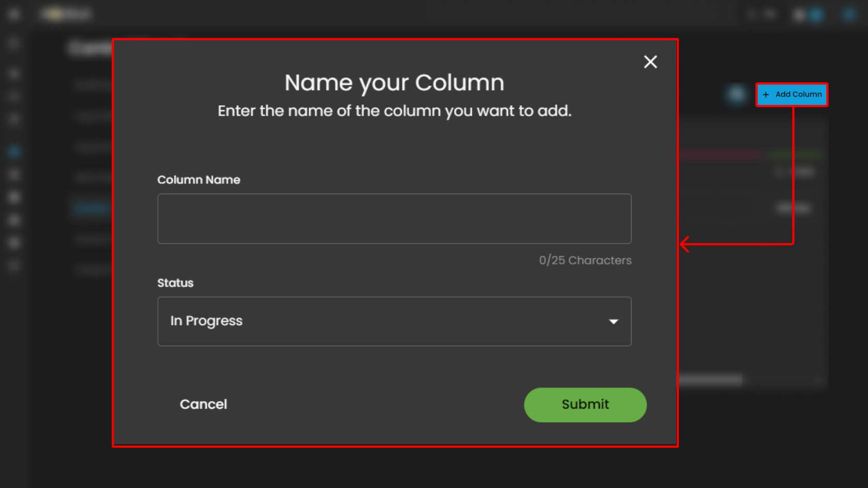
Task: Click the blurred round icon beside Add Column
Action: click(x=736, y=95)
